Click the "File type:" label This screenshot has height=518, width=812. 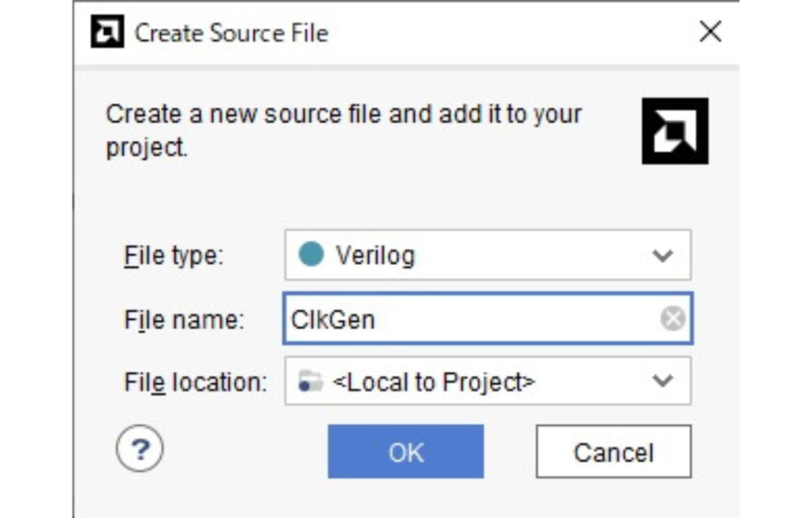(174, 255)
